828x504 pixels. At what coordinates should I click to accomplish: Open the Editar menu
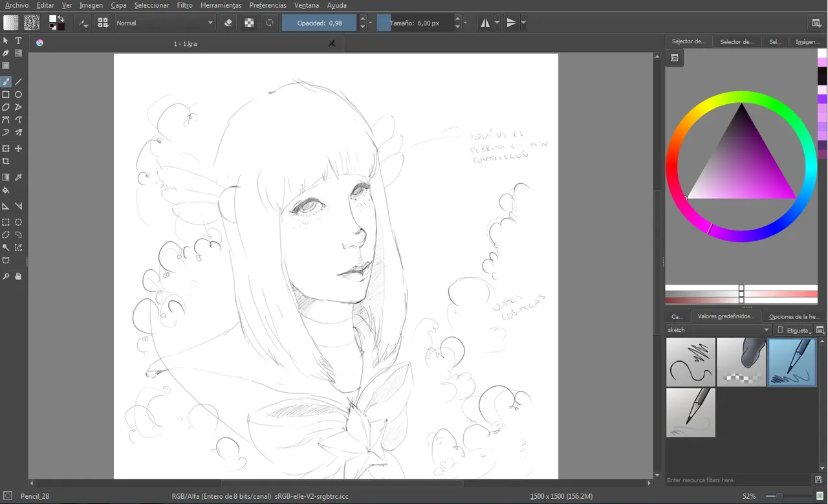[45, 5]
